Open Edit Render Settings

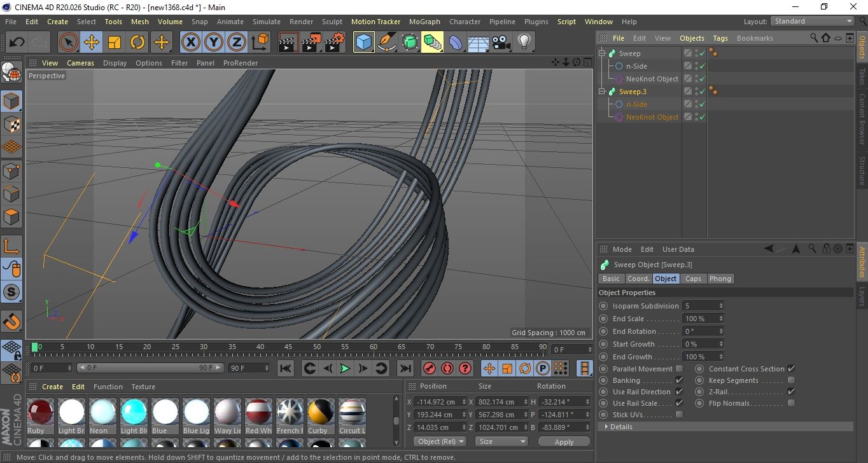pyautogui.click(x=335, y=43)
